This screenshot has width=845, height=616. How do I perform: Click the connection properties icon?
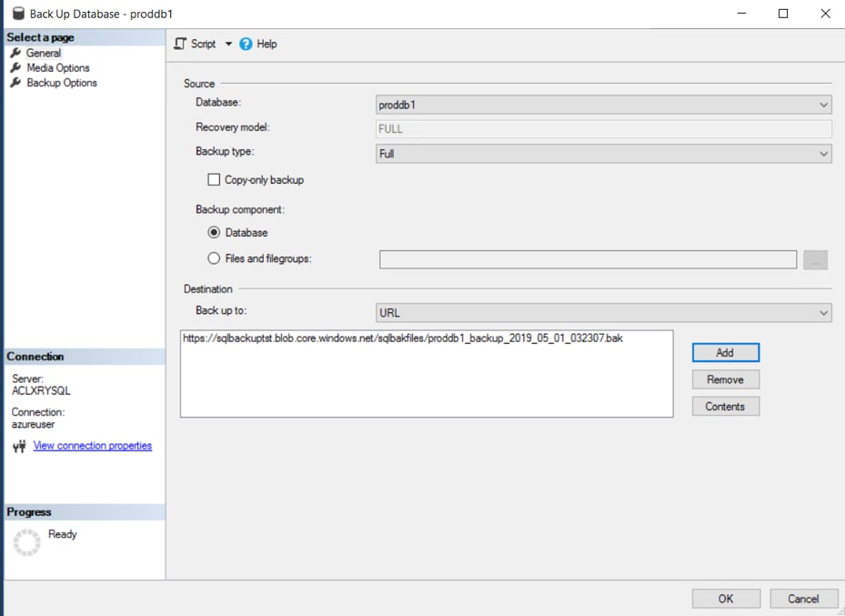tap(19, 447)
